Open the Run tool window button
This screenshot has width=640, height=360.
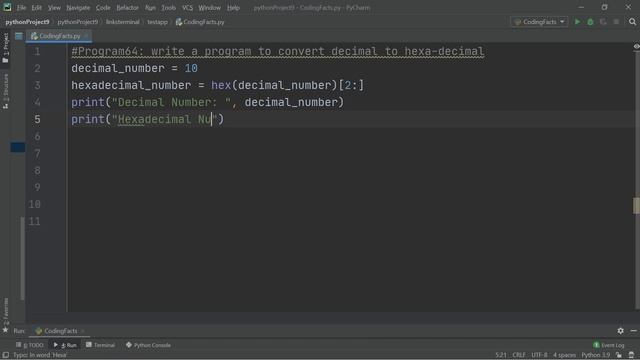65,345
